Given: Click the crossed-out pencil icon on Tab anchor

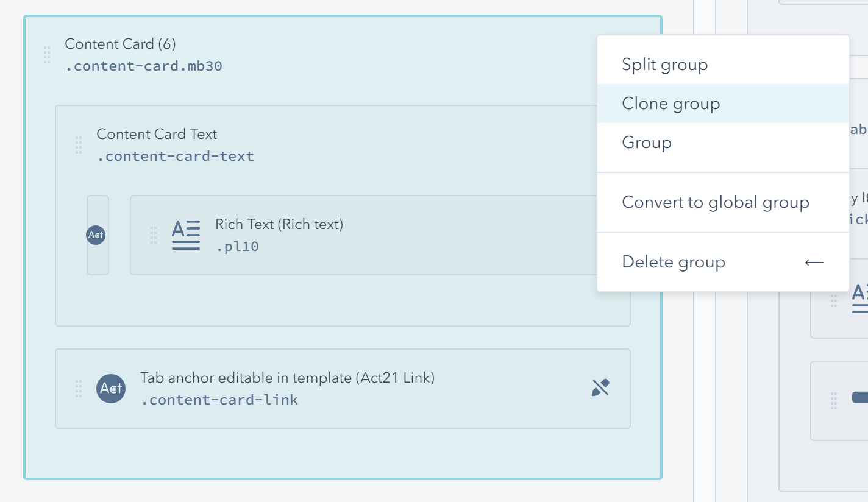Looking at the screenshot, I should (x=600, y=388).
